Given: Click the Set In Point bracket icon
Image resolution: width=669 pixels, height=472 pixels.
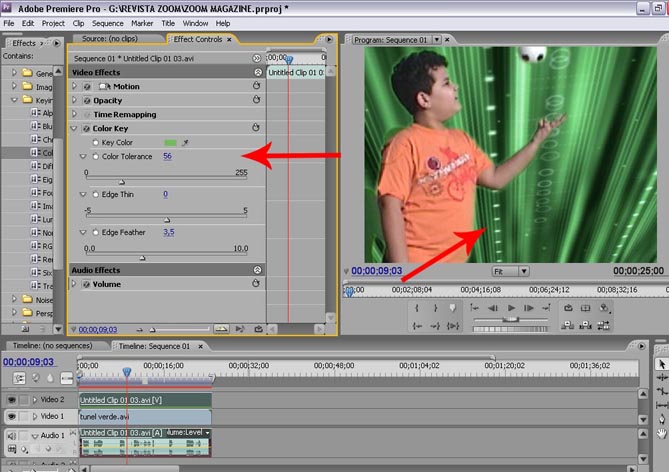Looking at the screenshot, I should pyautogui.click(x=417, y=308).
